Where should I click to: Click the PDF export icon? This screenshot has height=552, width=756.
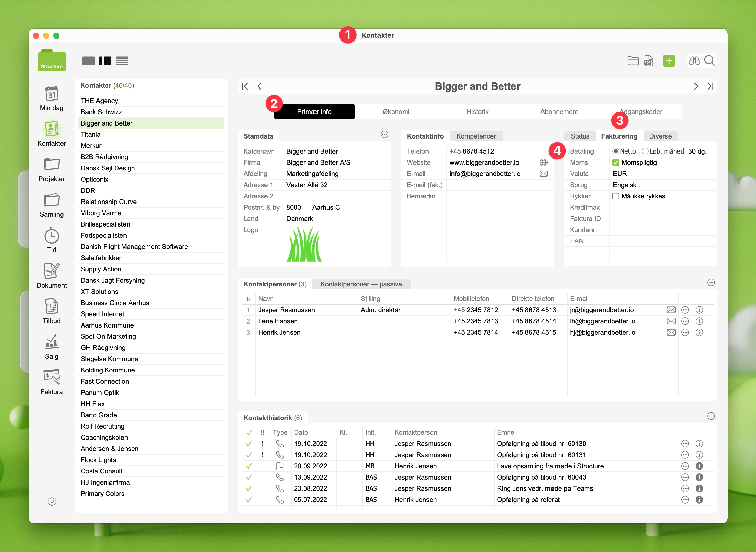648,61
